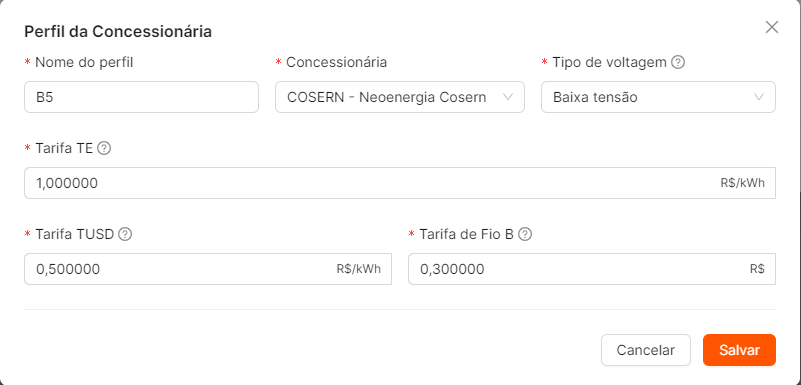801x385 pixels.
Task: Click the Nome do perfil label
Action: tap(84, 62)
